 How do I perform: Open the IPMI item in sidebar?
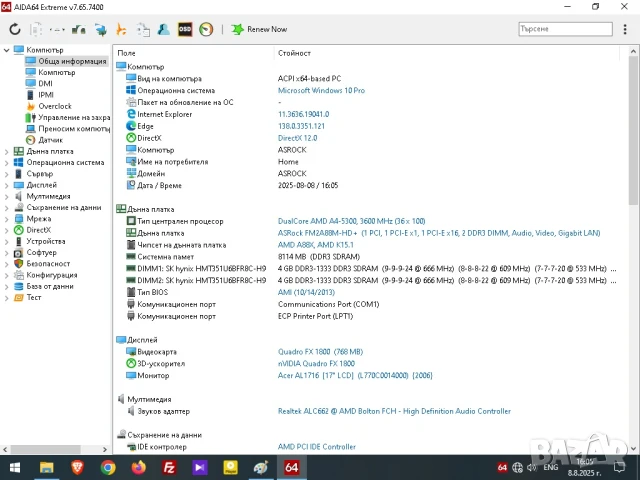pyautogui.click(x=45, y=95)
